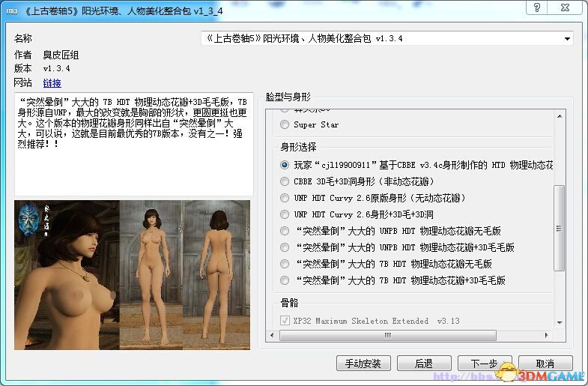Select CBBE 3D毛+3D洞身形 radio option
Screen dimensions: 588x386
(285, 181)
